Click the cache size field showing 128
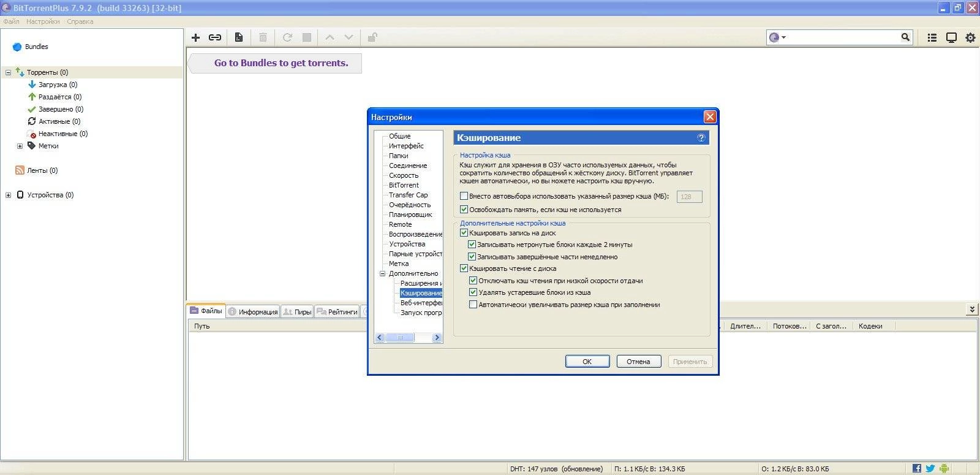This screenshot has width=980, height=475. (689, 197)
